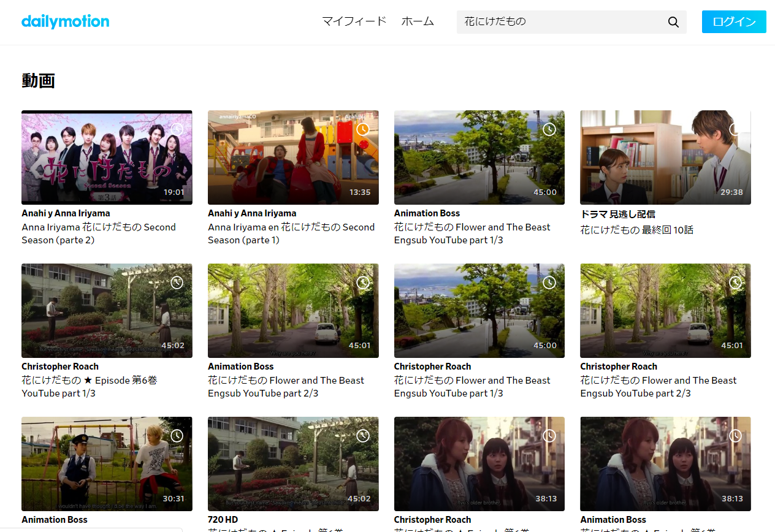Watch later icon on Animation Boss 45:00 video
Viewport: 775px width, 532px height.
[x=549, y=129]
